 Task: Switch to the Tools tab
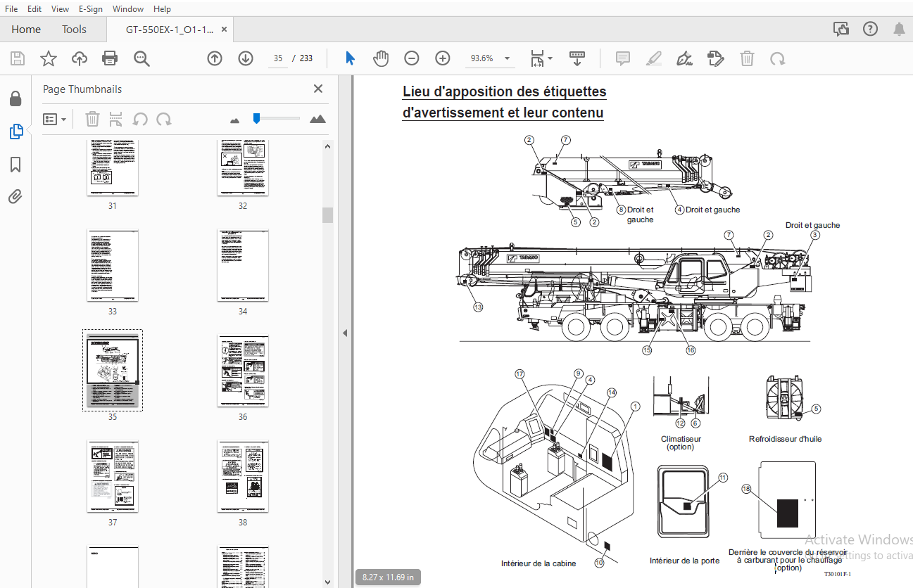[x=74, y=29]
